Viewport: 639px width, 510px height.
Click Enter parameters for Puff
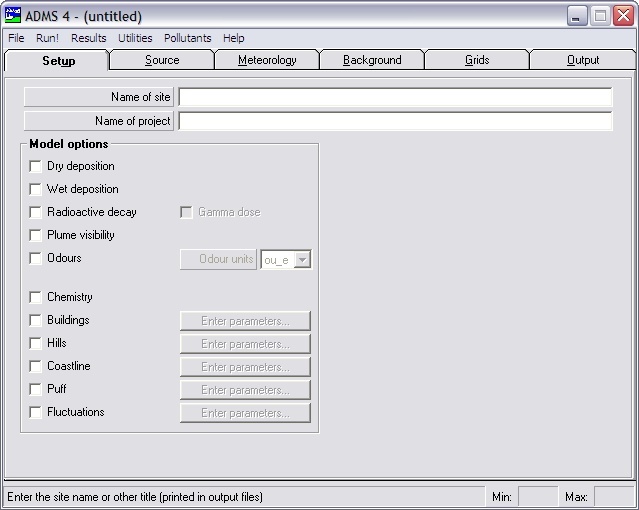tap(245, 390)
